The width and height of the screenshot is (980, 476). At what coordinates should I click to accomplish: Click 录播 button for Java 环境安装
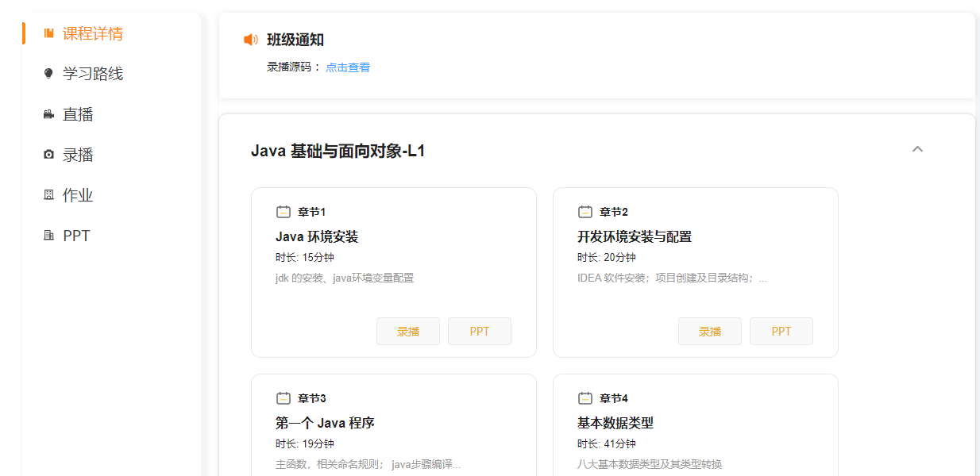pyautogui.click(x=408, y=332)
